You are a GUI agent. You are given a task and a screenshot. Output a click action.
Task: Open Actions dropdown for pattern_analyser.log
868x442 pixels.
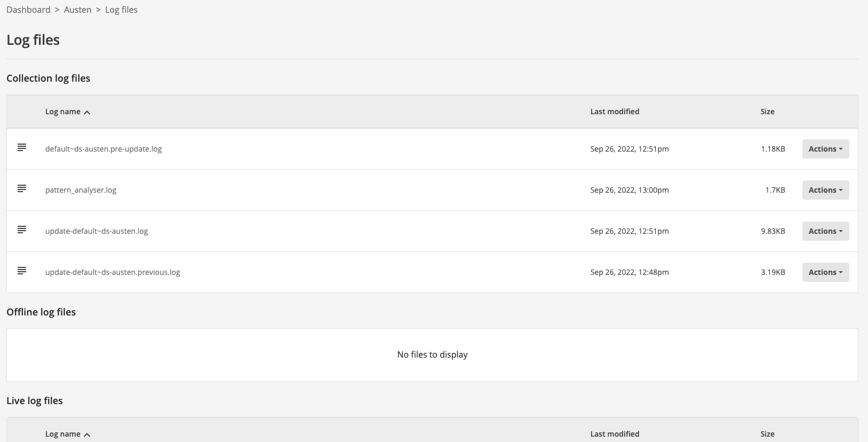tap(825, 190)
